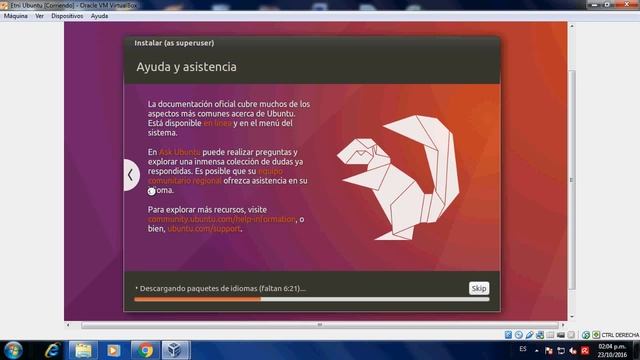Click the 'Ayuda y asistencia' heading

tap(187, 67)
